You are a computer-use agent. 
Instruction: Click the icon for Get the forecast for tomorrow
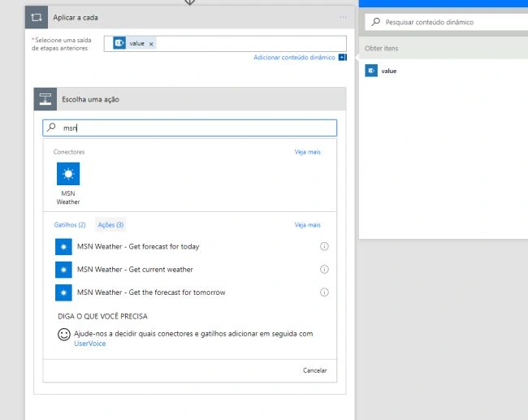tap(63, 292)
